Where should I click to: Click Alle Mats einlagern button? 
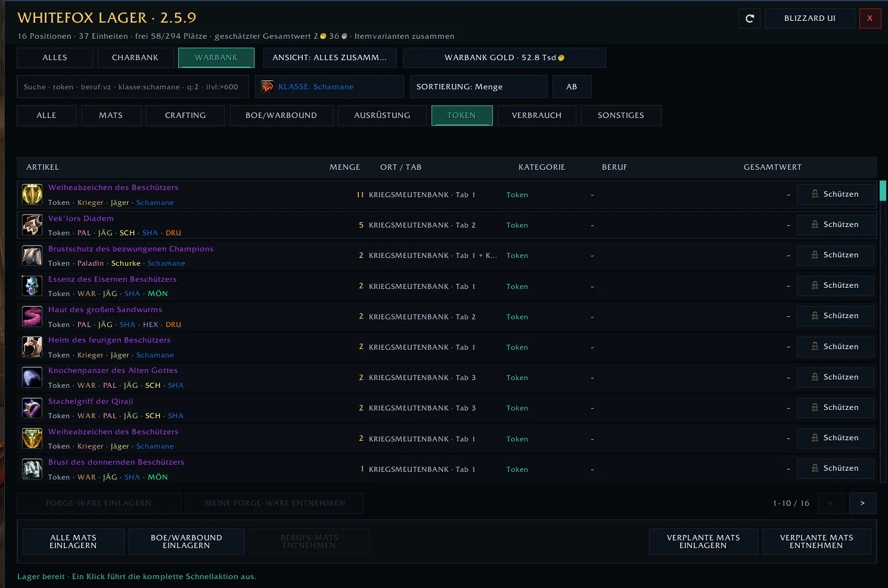(x=73, y=542)
